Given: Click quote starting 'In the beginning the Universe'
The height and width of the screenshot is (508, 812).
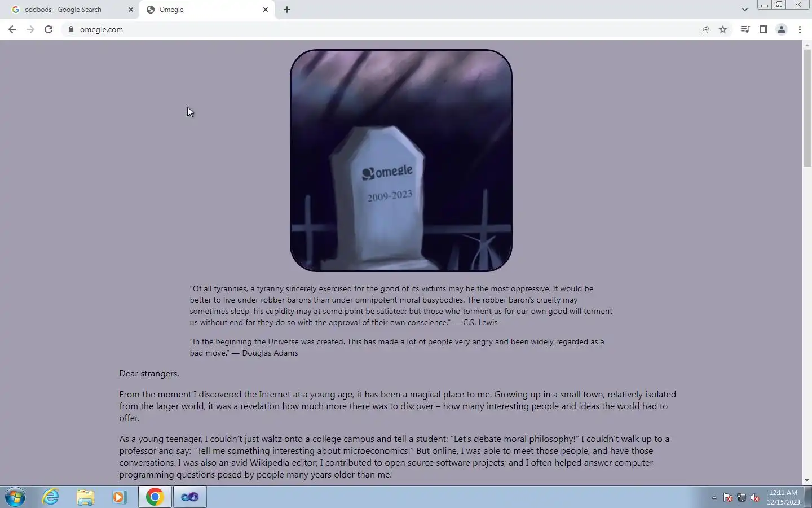Looking at the screenshot, I should pyautogui.click(x=397, y=347).
